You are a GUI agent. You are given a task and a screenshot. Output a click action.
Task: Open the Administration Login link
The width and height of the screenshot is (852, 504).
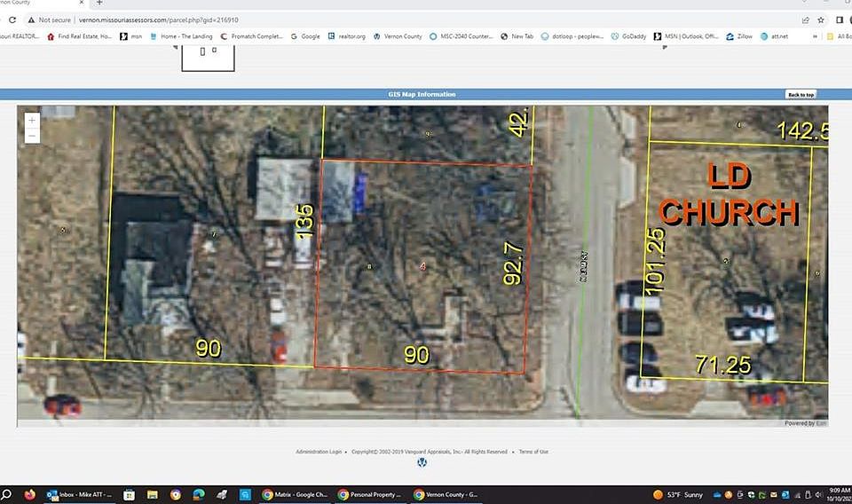pos(319,452)
